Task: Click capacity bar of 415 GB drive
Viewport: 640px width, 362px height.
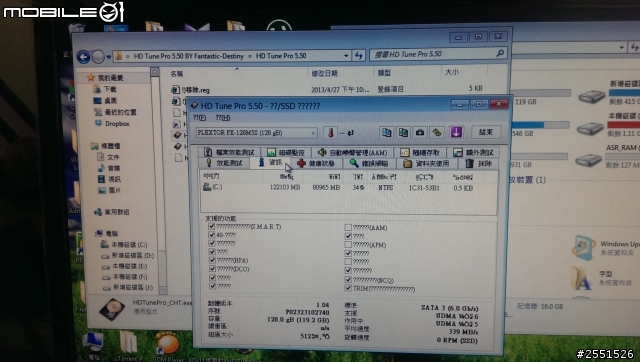Action: [624, 93]
